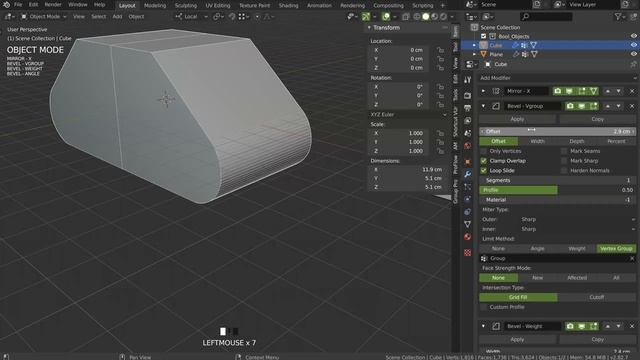Enable the Only Vertices checkbox
Screen dimensions: 640x360
coord(484,151)
